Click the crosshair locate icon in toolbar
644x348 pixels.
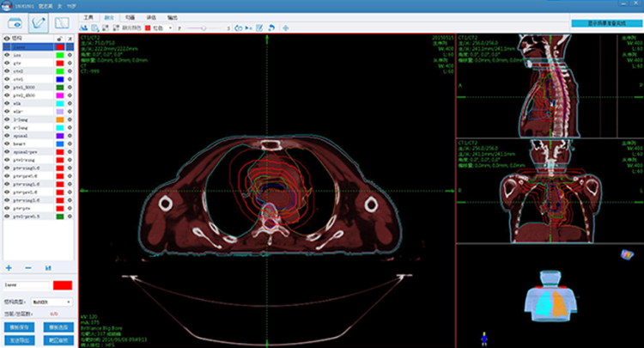coord(285,27)
